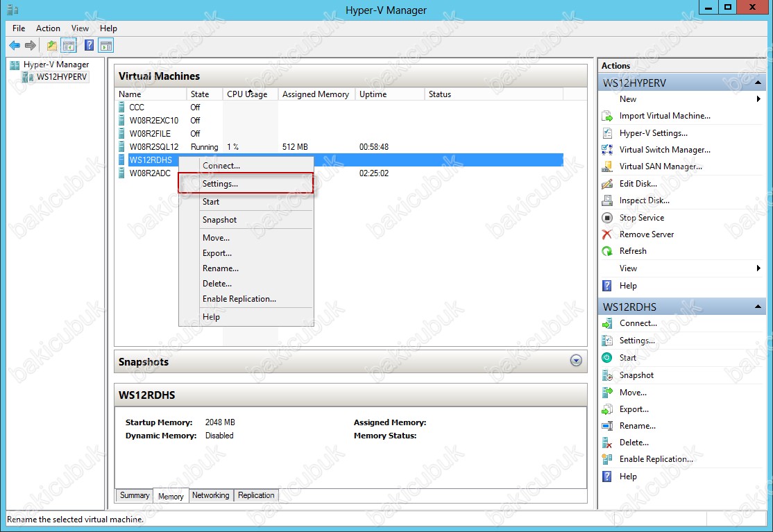773x532 pixels.
Task: Click the Edit Disk pencil icon
Action: (607, 184)
